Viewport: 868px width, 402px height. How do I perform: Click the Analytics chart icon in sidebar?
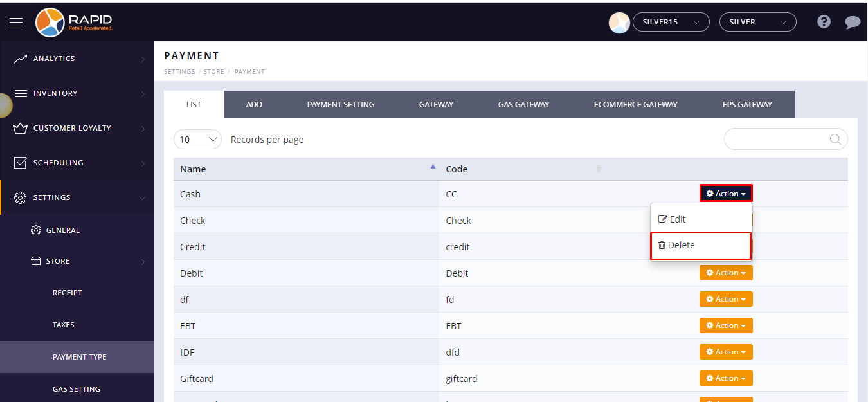click(x=21, y=59)
